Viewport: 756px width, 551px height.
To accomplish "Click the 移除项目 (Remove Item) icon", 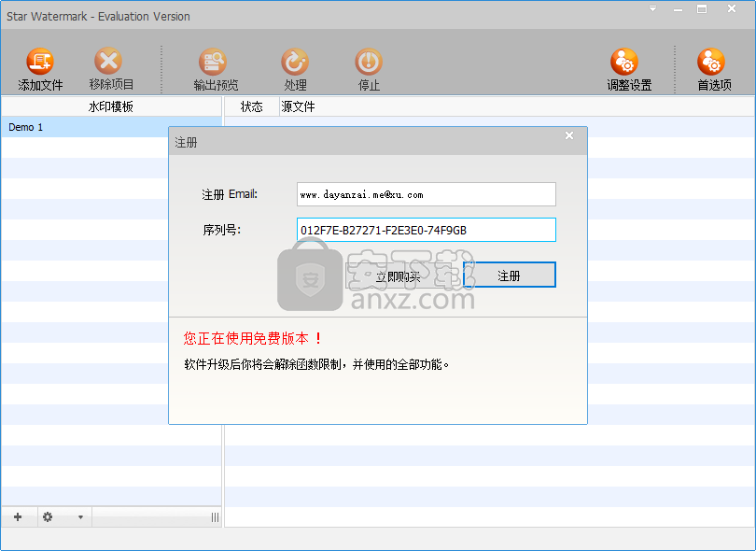I will click(x=111, y=69).
